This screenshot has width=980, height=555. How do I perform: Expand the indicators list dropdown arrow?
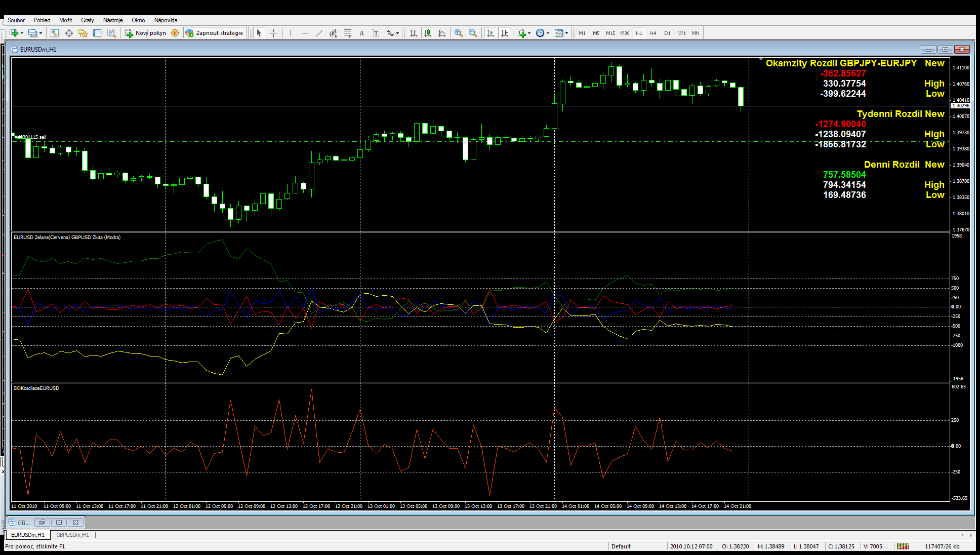coord(529,33)
